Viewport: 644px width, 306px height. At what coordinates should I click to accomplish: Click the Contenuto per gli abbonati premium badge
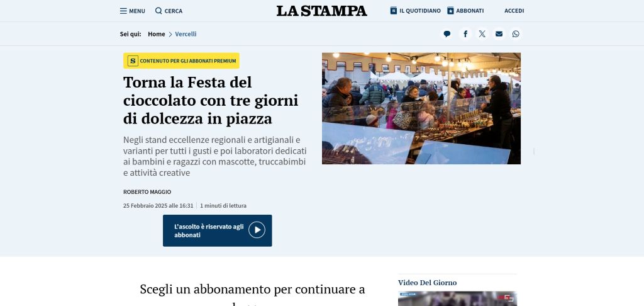click(x=181, y=61)
